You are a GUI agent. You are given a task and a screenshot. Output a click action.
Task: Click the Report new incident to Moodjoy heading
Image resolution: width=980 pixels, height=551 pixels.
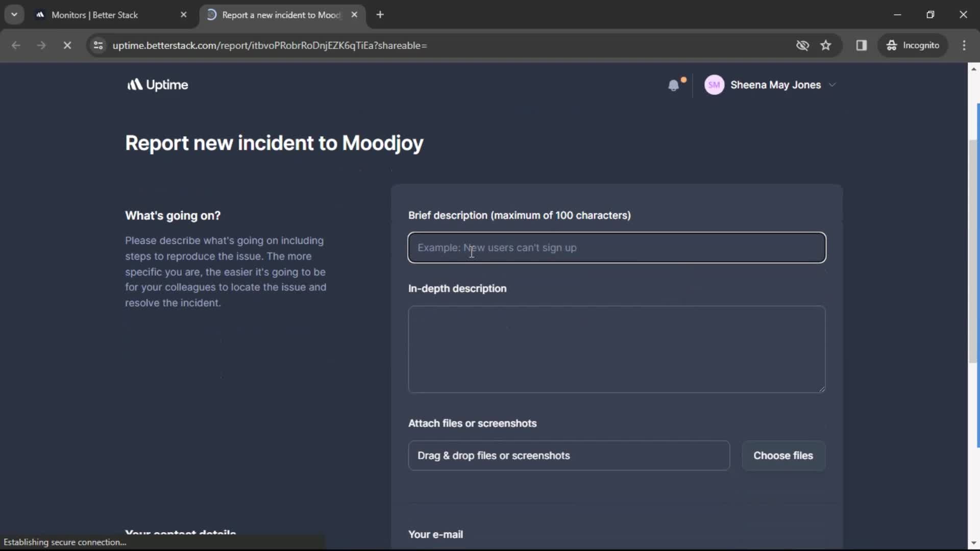274,143
